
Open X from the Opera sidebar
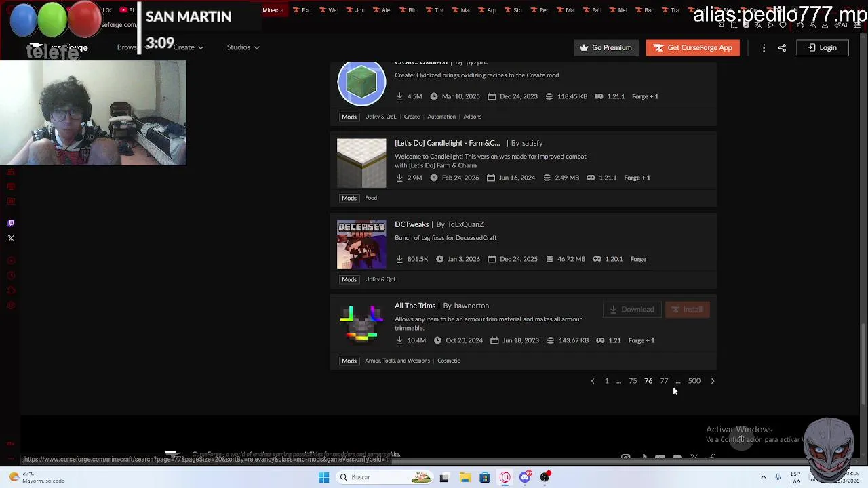(x=11, y=238)
